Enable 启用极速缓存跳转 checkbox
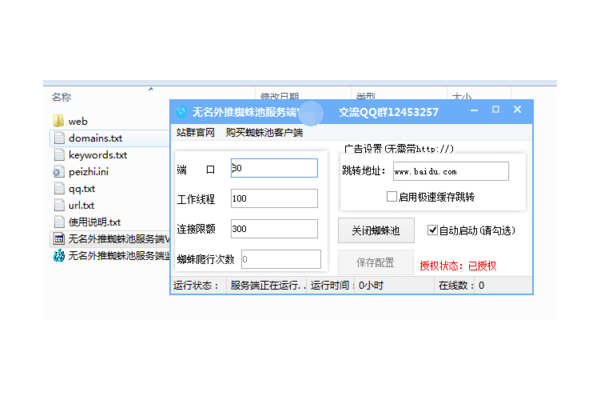600x400 pixels. 391,197
